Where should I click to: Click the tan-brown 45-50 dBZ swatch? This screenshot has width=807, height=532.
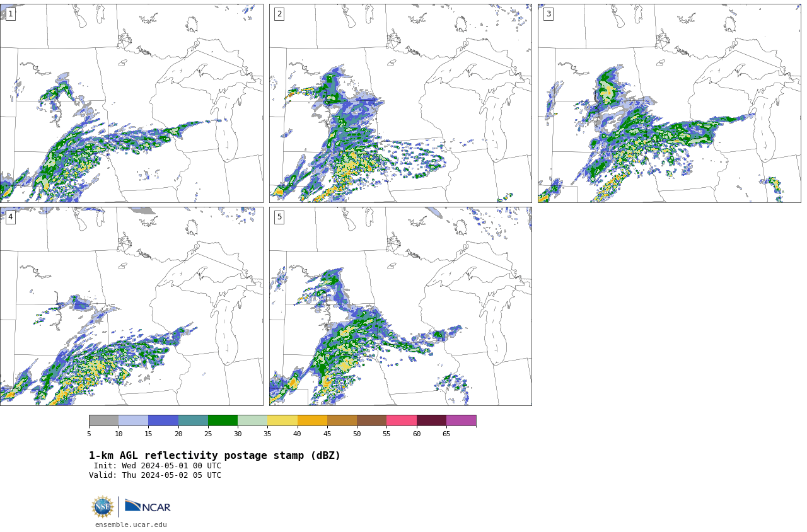click(342, 420)
